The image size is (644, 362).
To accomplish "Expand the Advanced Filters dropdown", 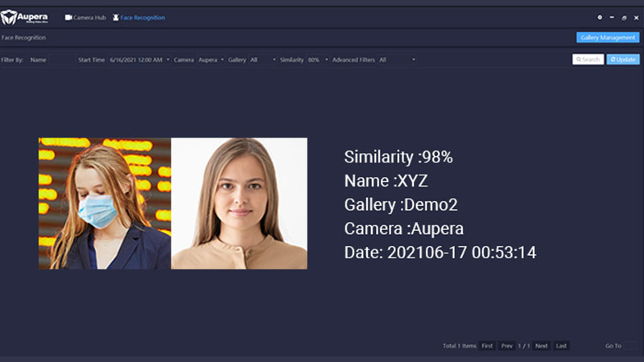I will pyautogui.click(x=397, y=60).
